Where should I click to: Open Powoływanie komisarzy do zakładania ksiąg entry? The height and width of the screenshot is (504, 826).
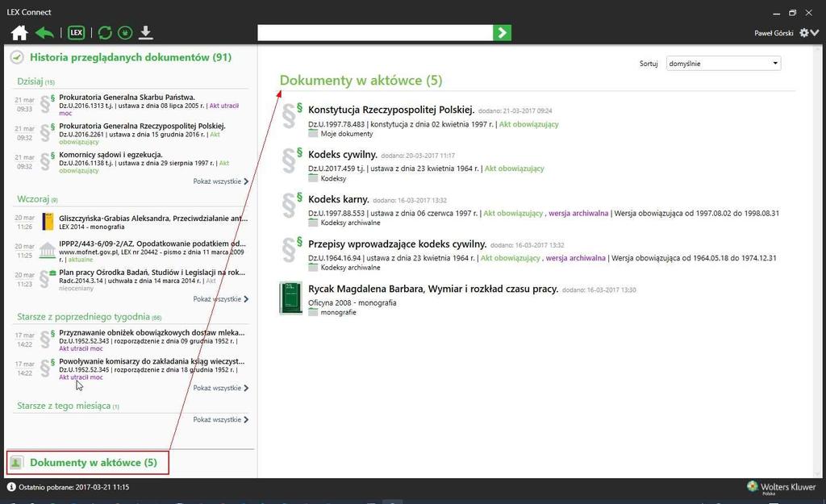coord(152,361)
